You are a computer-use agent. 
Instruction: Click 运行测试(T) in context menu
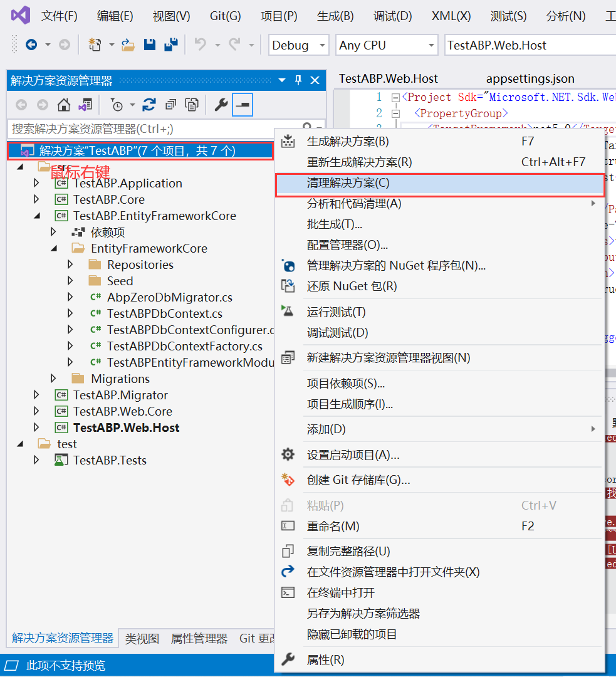[439, 313]
